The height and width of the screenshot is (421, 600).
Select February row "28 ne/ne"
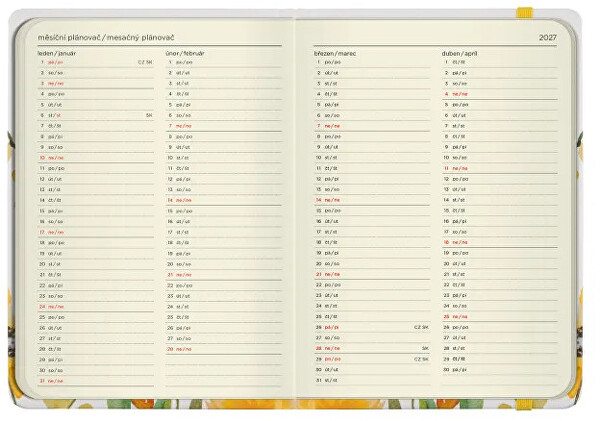(224, 349)
